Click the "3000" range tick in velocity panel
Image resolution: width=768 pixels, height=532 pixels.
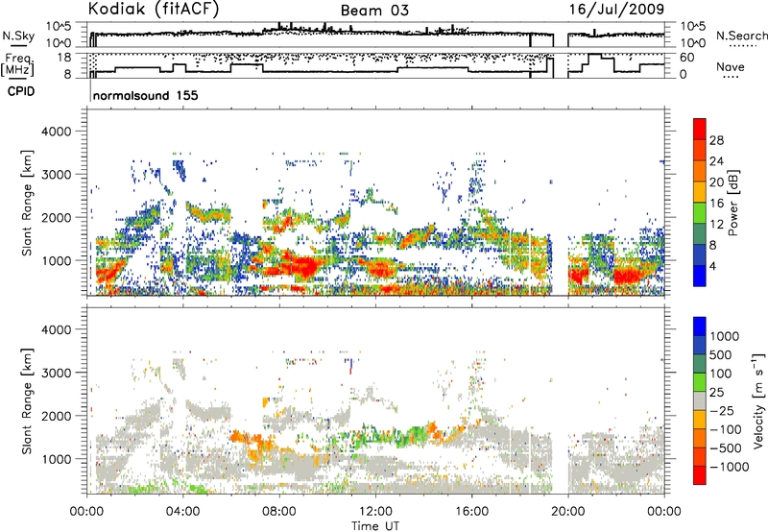pos(57,373)
